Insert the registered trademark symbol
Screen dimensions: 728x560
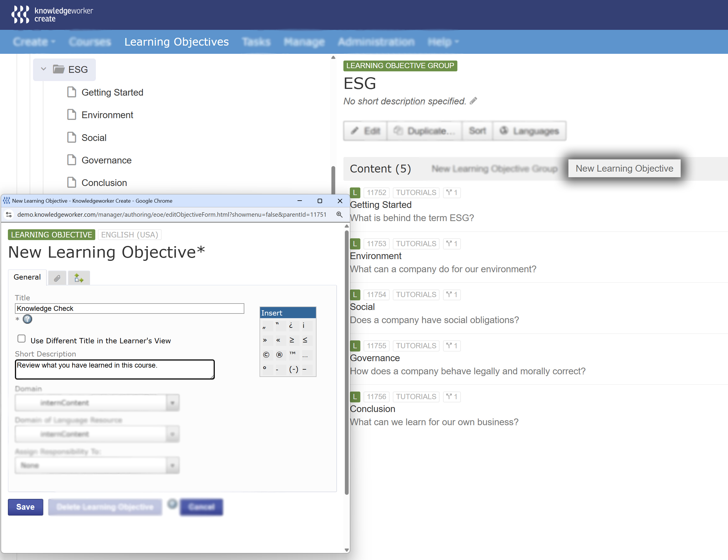point(279,355)
